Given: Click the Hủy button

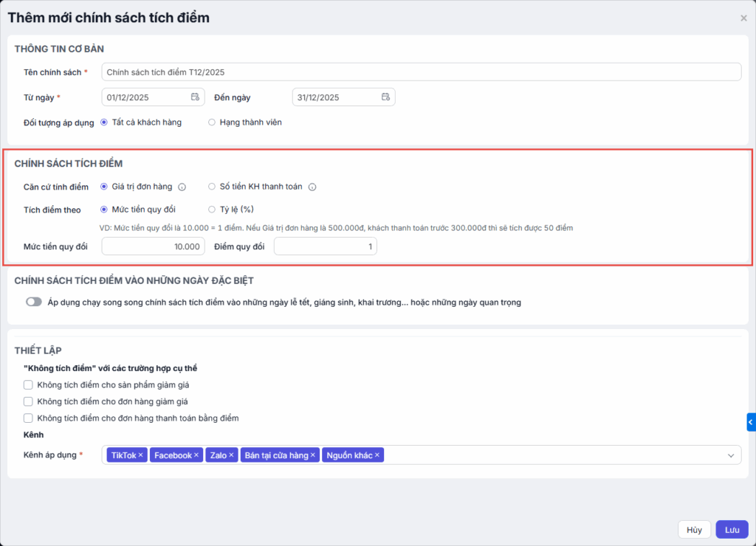Looking at the screenshot, I should (694, 530).
